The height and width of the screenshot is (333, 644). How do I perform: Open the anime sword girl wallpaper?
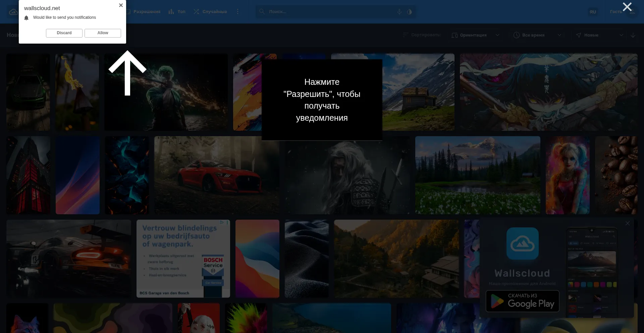click(548, 92)
